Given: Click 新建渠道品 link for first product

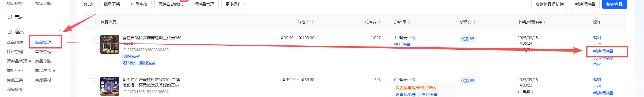Looking at the screenshot, I should (603, 51).
